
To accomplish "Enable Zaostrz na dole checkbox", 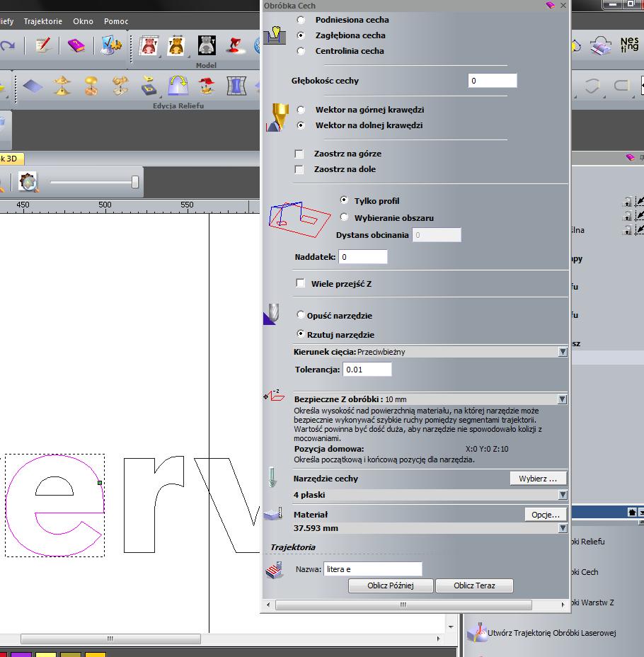I will pyautogui.click(x=299, y=169).
